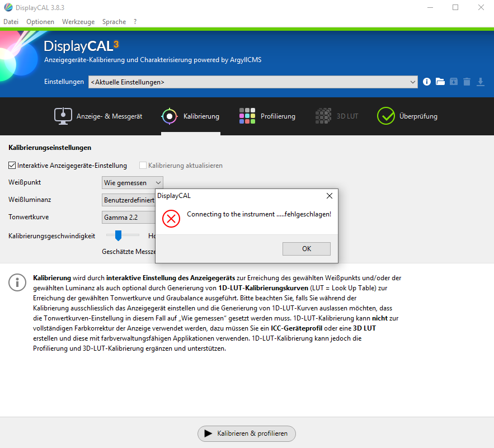Click the 3D LUT cube icon

(323, 116)
